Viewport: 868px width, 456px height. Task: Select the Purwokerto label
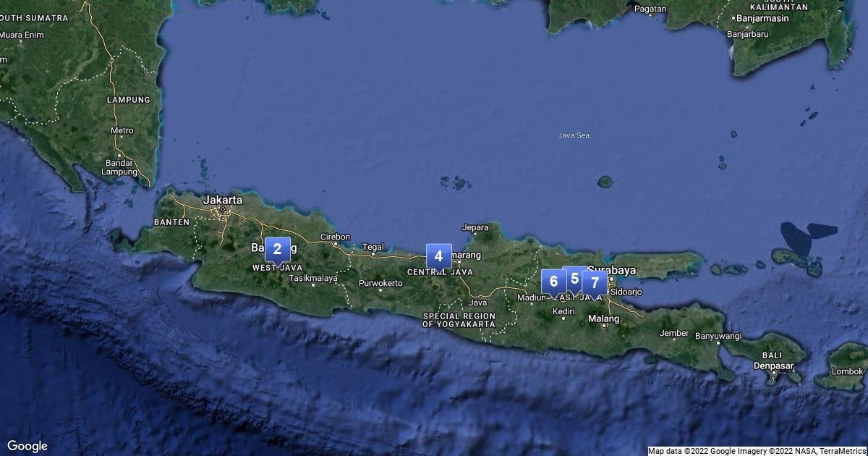(x=380, y=283)
